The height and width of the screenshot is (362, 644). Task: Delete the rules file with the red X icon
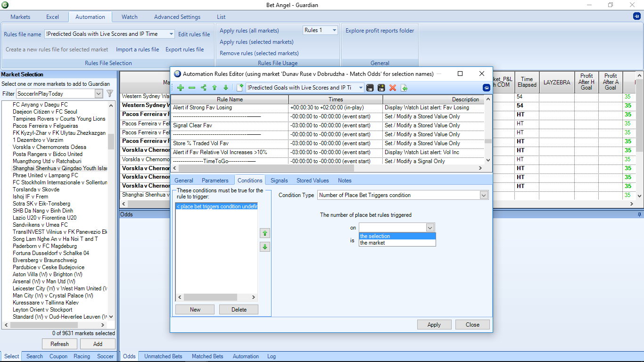point(393,88)
